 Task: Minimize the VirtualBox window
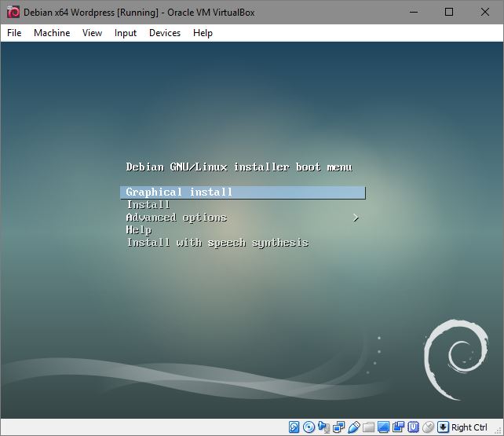tap(414, 13)
